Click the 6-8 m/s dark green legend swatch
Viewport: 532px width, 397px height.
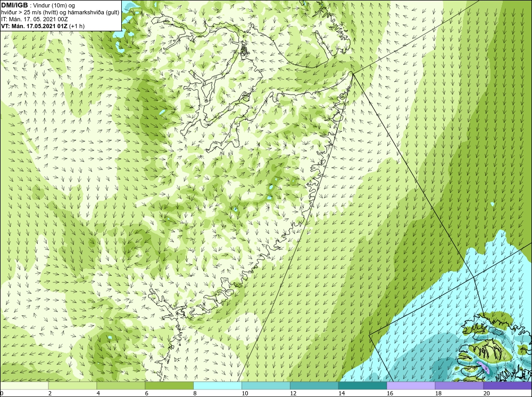tap(169, 386)
